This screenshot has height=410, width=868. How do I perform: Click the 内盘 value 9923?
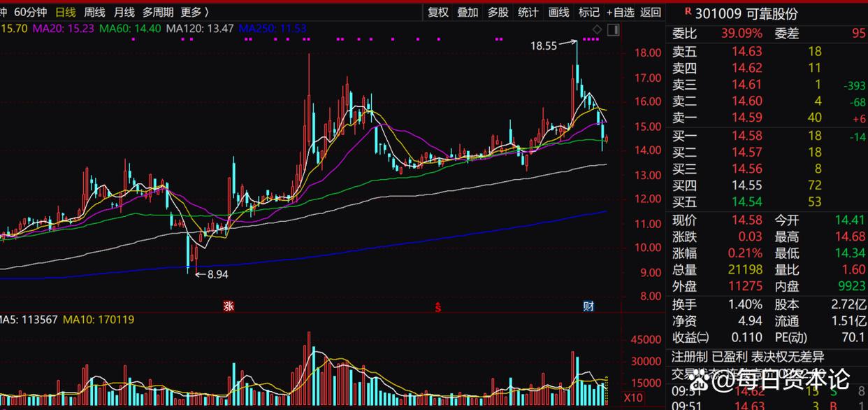tap(851, 286)
